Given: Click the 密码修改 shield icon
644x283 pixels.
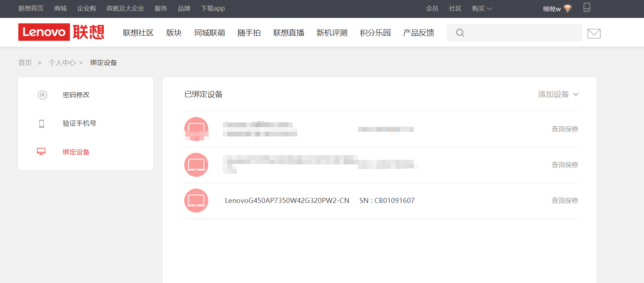Looking at the screenshot, I should [42, 95].
